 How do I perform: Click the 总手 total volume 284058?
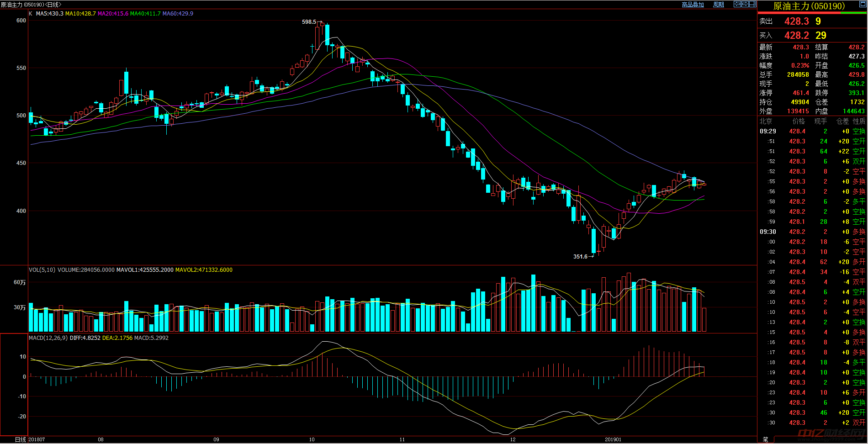(x=798, y=74)
